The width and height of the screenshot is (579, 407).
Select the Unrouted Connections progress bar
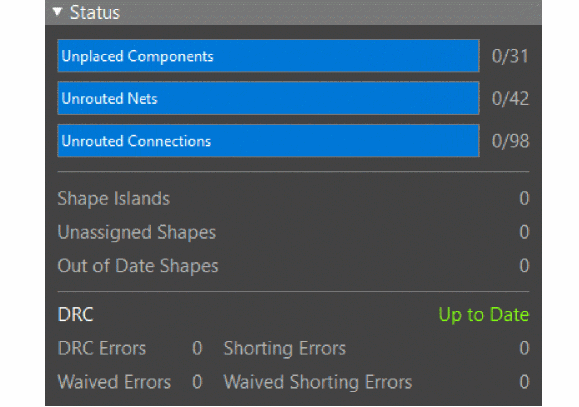268,141
